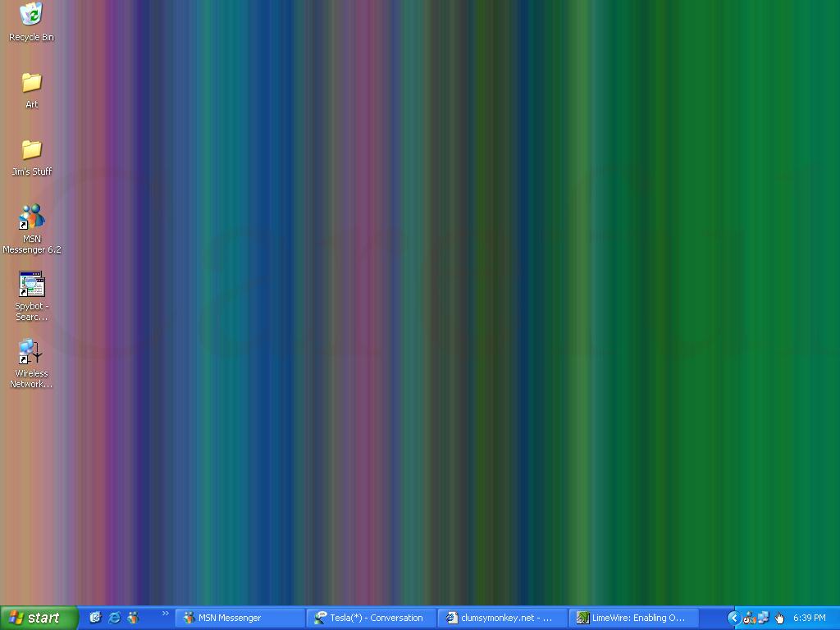Click the MSN Messenger 6.2 desktop shortcut
Viewport: 840px width, 630px height.
(31, 217)
